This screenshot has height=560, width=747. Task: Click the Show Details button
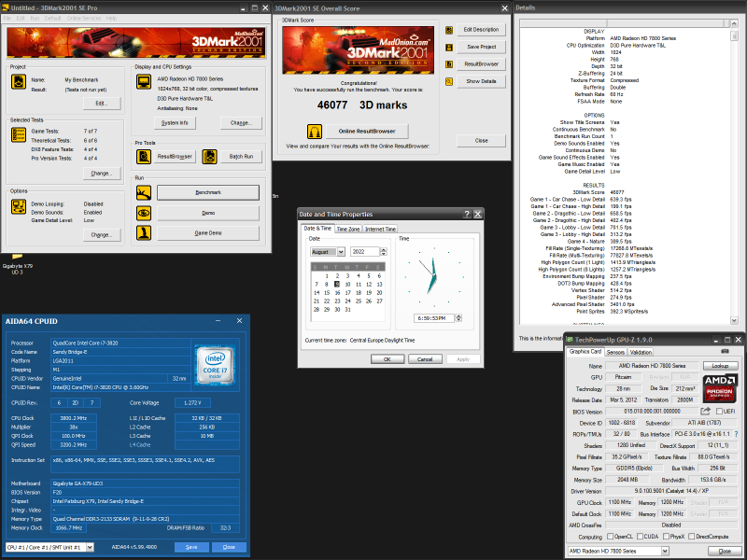[481, 81]
